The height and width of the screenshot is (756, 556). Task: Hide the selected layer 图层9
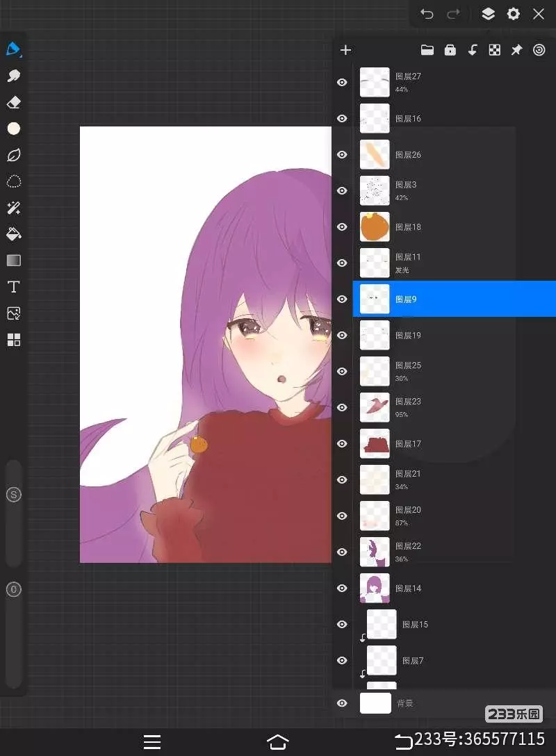pos(342,299)
